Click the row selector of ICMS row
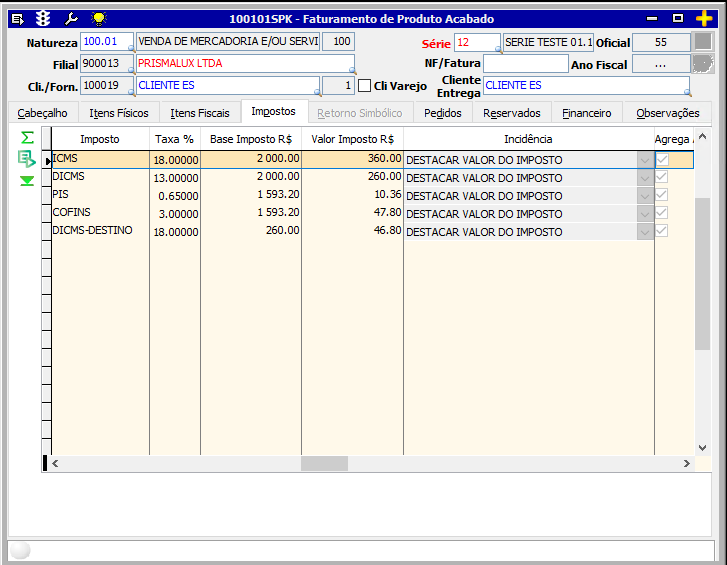 pyautogui.click(x=46, y=160)
